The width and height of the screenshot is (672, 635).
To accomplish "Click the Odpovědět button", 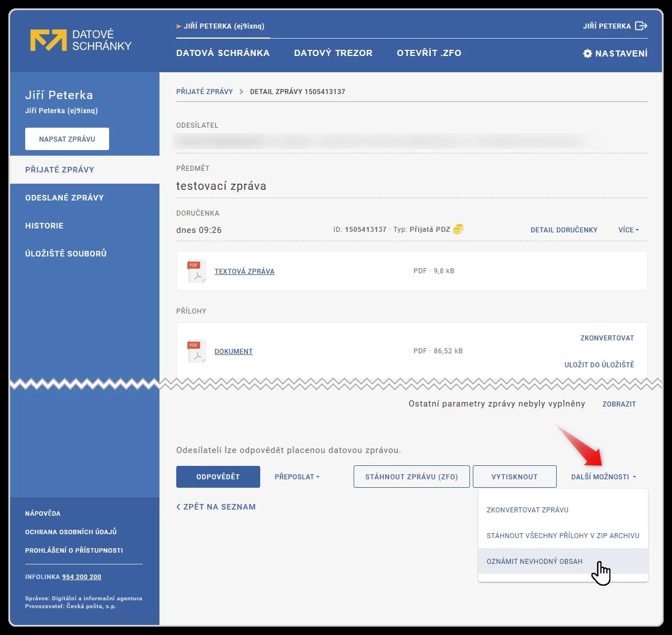I will click(x=218, y=477).
